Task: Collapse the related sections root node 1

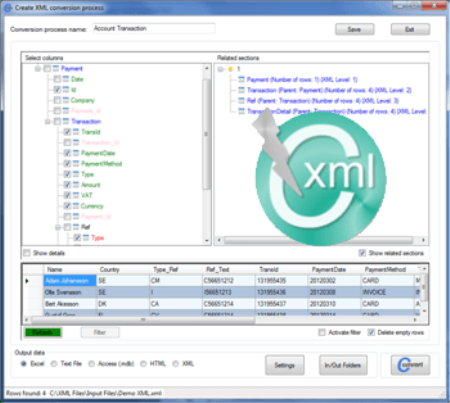Action: (x=220, y=69)
